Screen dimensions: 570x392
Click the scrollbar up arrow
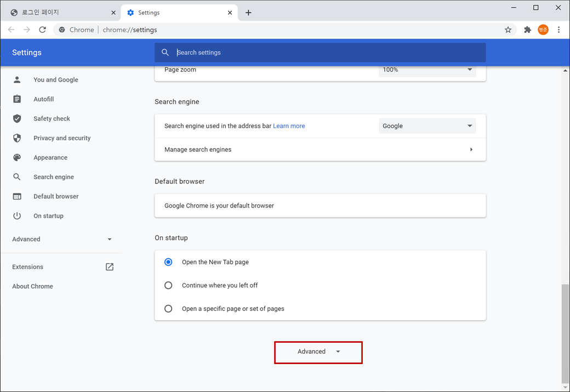(565, 71)
